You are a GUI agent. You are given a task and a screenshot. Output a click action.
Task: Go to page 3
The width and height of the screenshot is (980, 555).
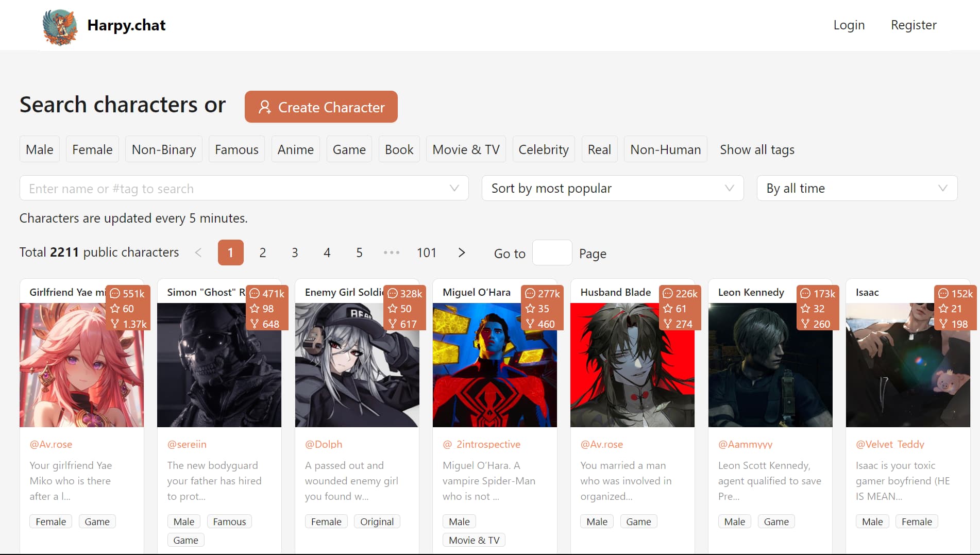pos(295,253)
